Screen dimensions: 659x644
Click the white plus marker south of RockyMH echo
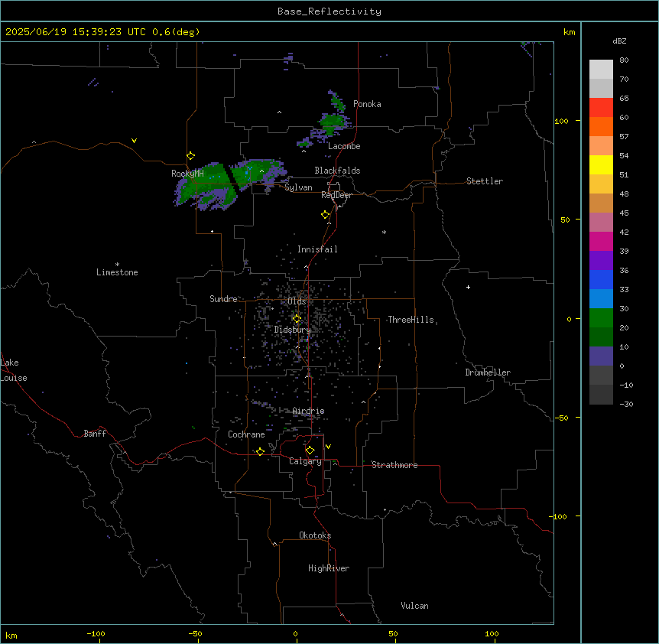[213, 231]
